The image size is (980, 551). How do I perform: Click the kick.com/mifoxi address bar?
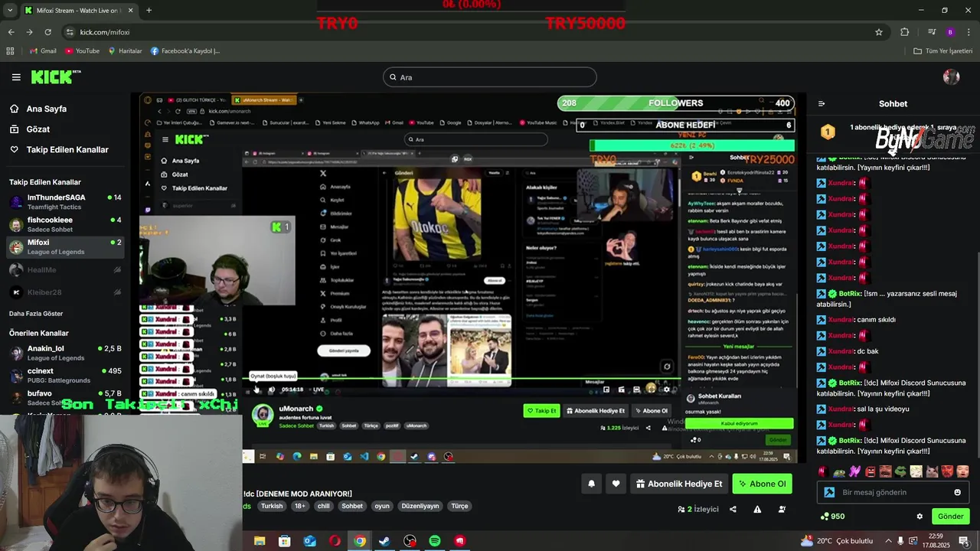coord(475,32)
